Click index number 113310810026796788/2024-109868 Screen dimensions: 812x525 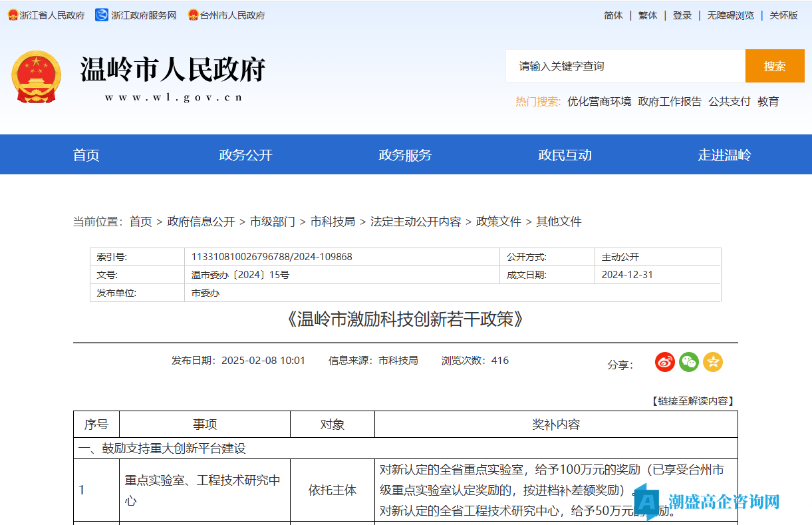pyautogui.click(x=272, y=257)
